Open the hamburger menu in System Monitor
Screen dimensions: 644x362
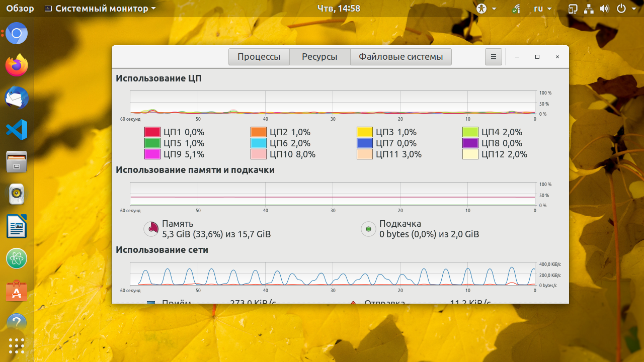click(x=494, y=57)
